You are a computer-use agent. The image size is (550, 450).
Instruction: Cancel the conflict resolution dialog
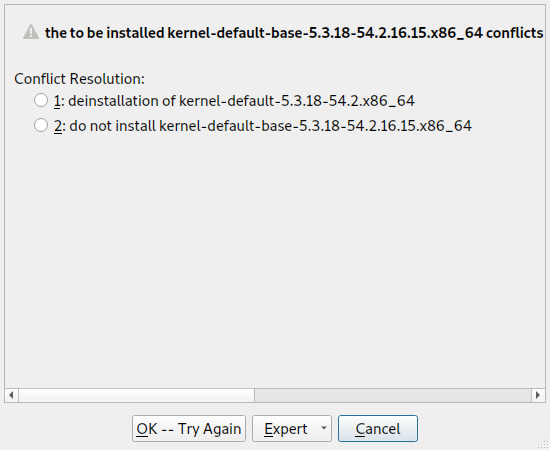click(378, 429)
